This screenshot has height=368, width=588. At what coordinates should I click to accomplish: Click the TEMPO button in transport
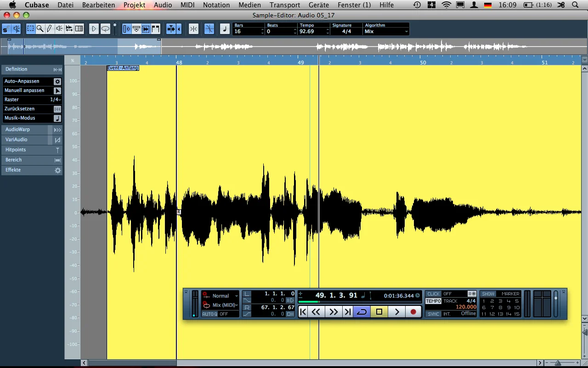pos(433,301)
